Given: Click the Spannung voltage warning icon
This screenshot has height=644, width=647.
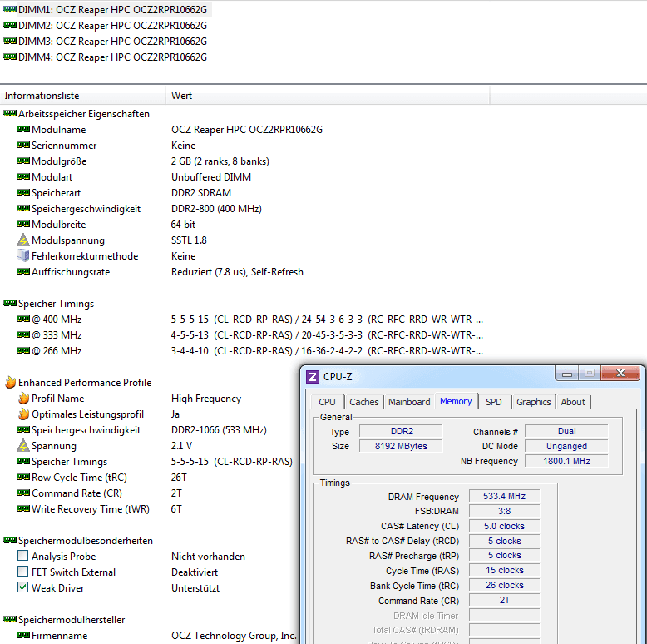Looking at the screenshot, I should point(23,445).
